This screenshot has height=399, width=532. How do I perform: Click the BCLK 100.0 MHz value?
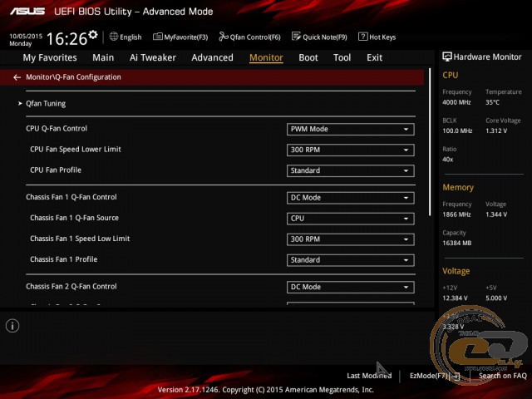[x=457, y=131]
